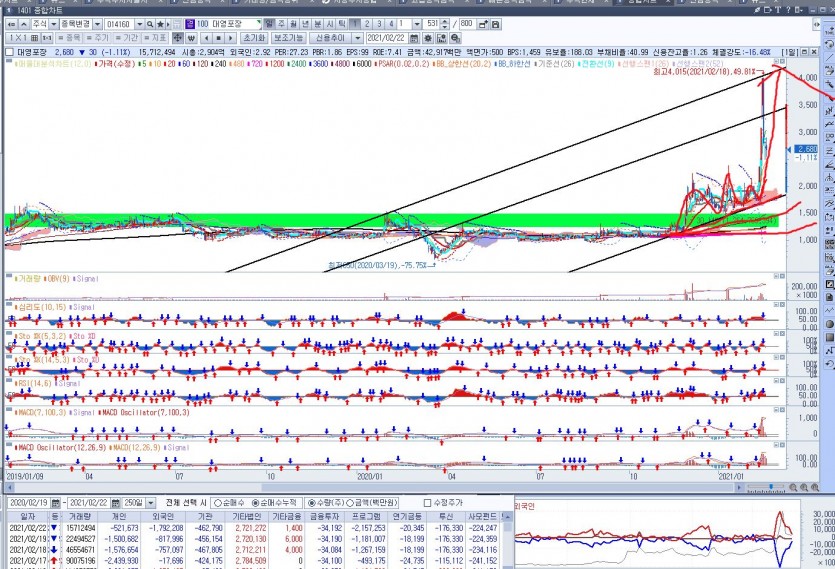Click the grid layout icon beside 1X1
This screenshot has width=835, height=569.
coord(34,37)
